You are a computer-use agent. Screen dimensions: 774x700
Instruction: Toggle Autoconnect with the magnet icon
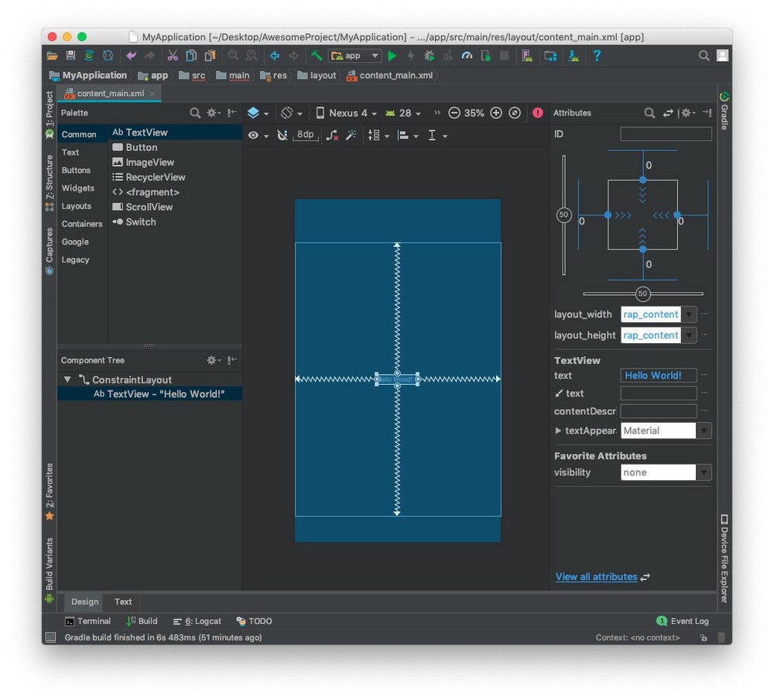(283, 136)
